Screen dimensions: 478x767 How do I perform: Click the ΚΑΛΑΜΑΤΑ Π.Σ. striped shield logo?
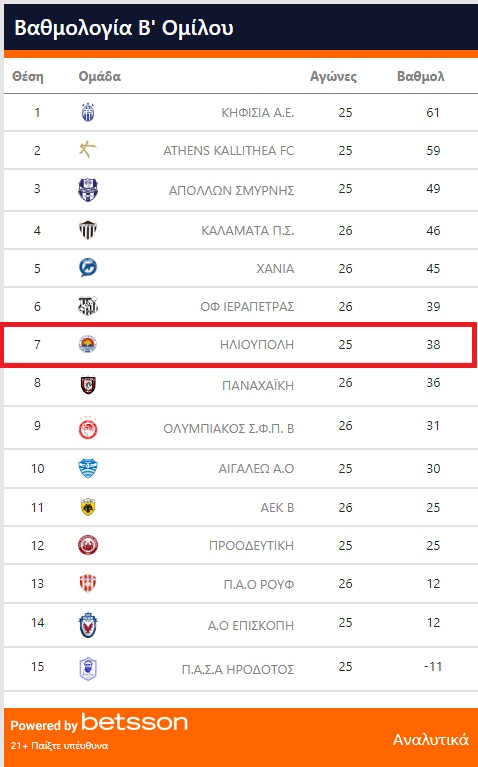88,230
